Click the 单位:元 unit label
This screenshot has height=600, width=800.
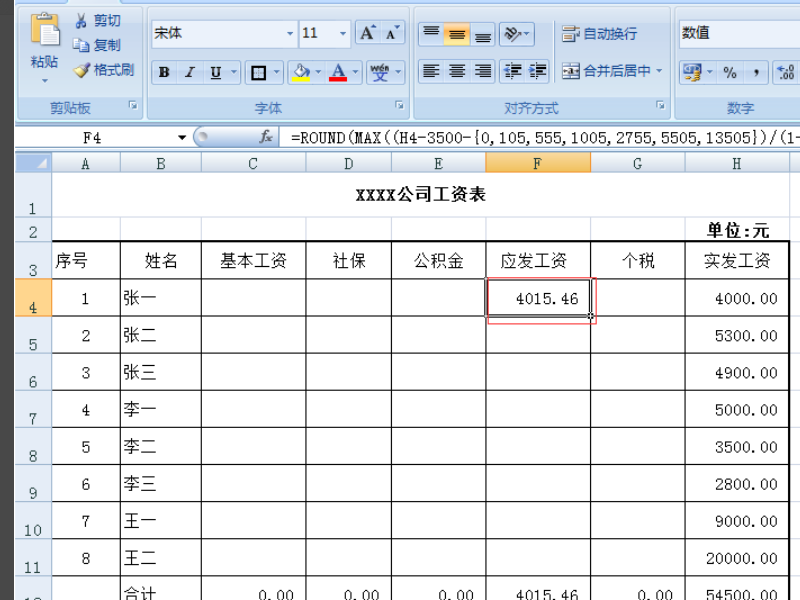pyautogui.click(x=737, y=231)
